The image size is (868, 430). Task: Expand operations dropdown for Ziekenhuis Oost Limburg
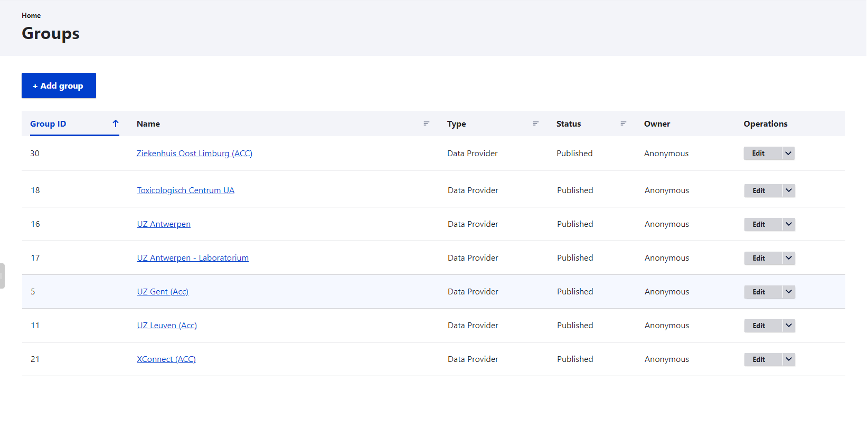point(788,154)
